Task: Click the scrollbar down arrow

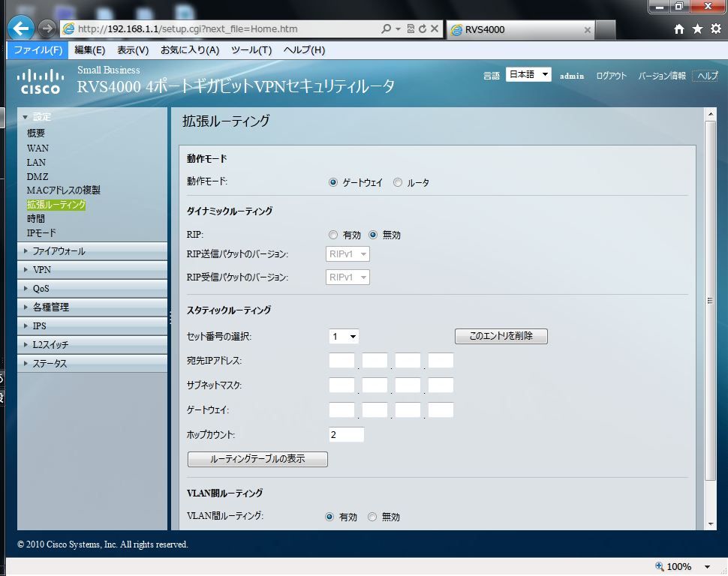Action: click(710, 524)
